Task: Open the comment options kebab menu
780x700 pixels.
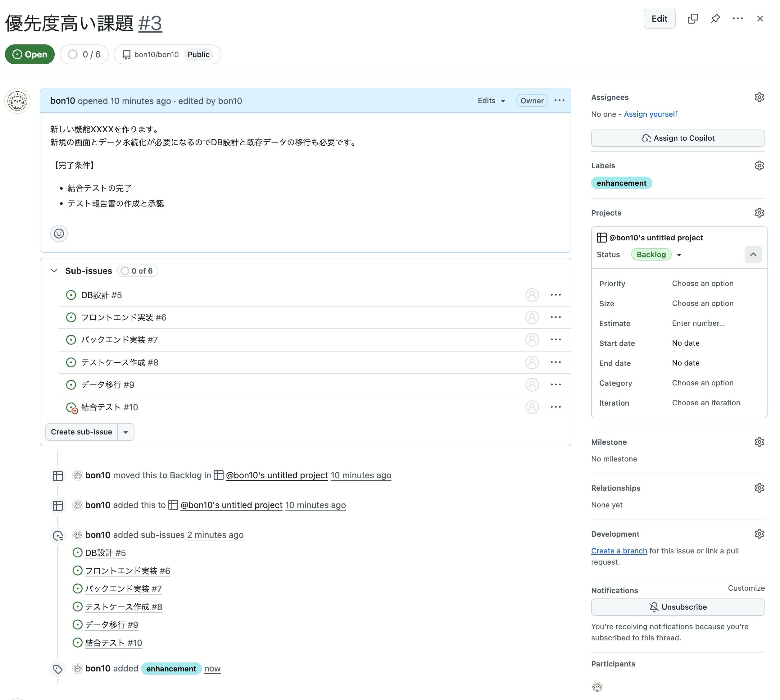Action: [560, 100]
